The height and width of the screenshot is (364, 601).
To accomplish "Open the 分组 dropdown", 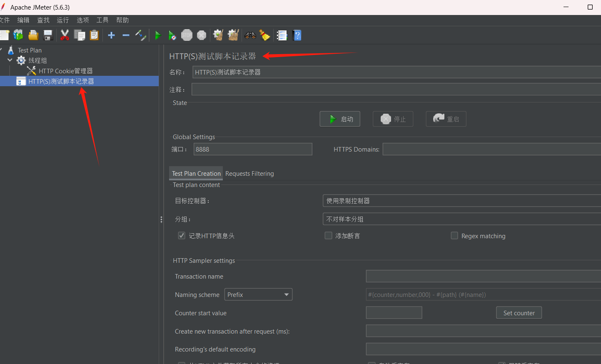I will point(462,219).
